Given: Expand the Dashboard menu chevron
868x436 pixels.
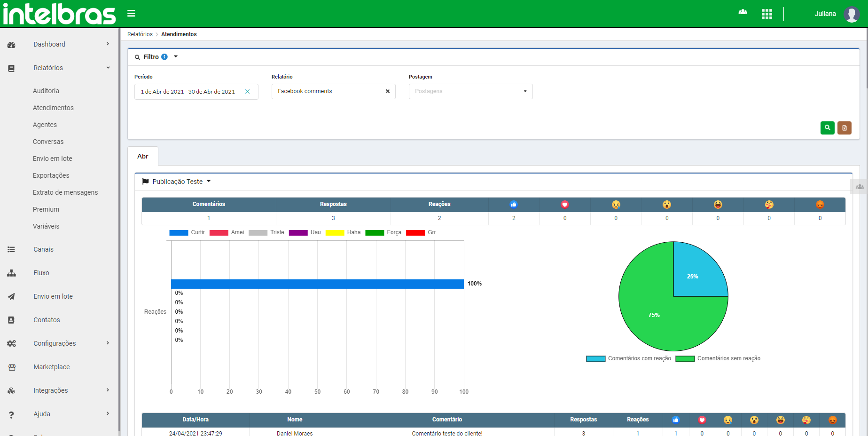Looking at the screenshot, I should [x=108, y=44].
